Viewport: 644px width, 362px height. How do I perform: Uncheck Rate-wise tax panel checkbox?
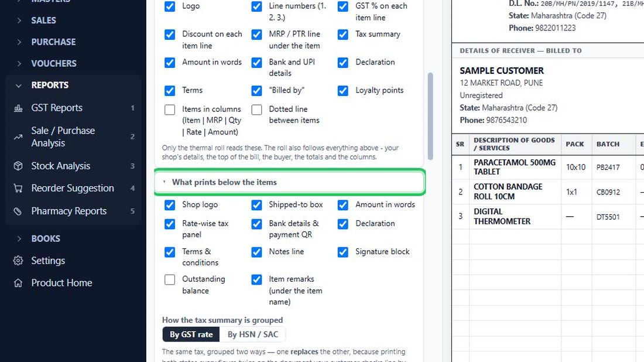click(170, 224)
